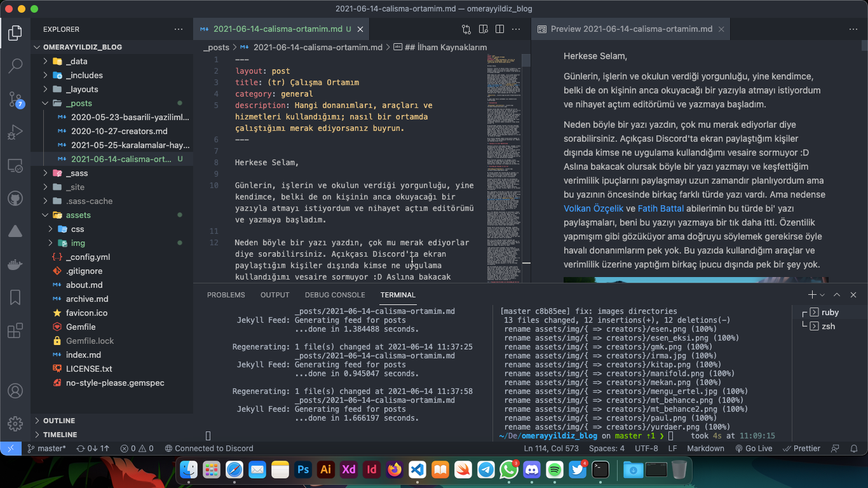Screen dimensions: 868x488
Task: Click the Prettier status bar button
Action: (x=802, y=449)
